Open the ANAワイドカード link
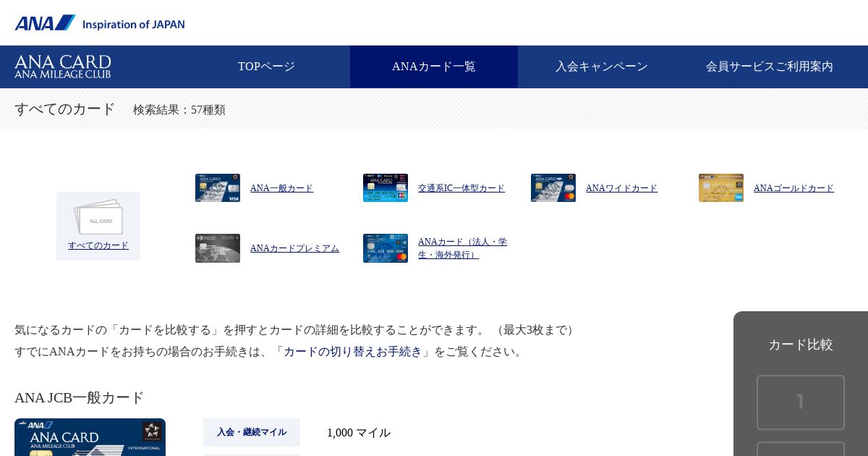868x456 pixels. coord(621,188)
